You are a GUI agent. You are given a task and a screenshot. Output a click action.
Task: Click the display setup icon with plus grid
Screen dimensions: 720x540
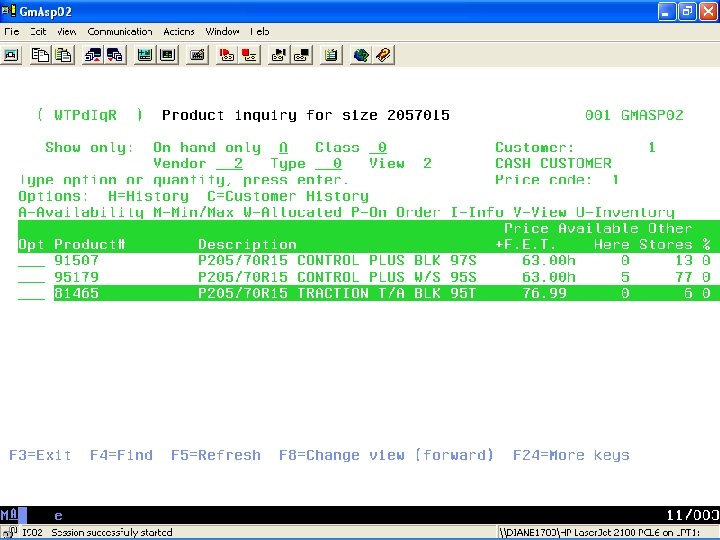coord(145,55)
